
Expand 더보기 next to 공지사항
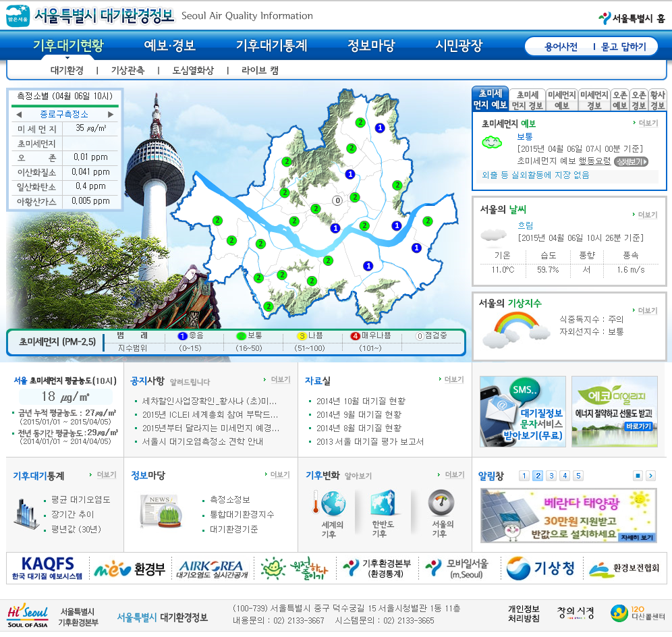[x=277, y=380]
